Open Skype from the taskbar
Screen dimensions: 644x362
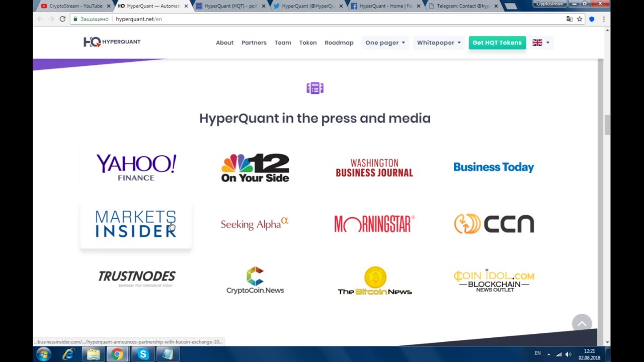[x=143, y=354]
